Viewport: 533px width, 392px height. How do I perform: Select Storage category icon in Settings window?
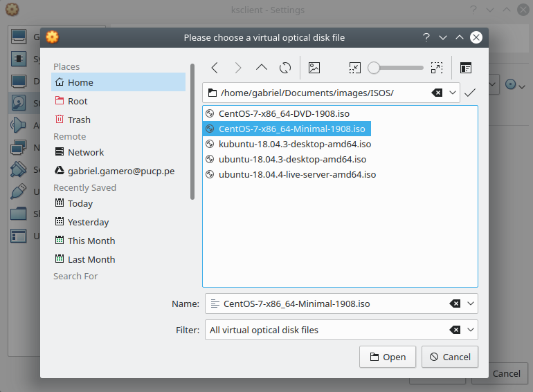click(x=19, y=102)
